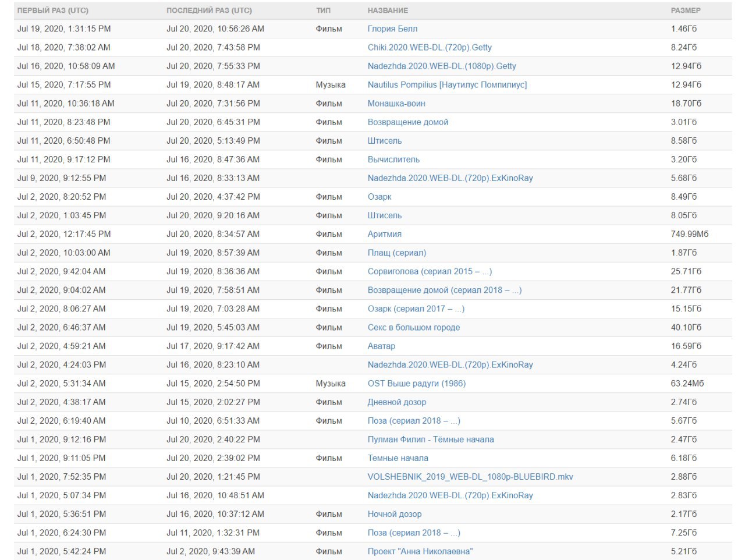Open the Аритмия link
This screenshot has width=745, height=560.
pyautogui.click(x=385, y=233)
